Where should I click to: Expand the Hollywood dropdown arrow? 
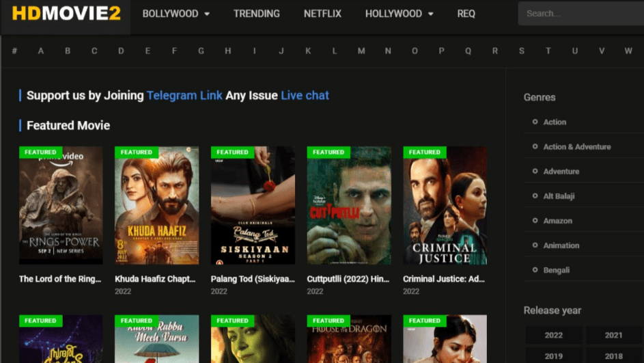(430, 14)
